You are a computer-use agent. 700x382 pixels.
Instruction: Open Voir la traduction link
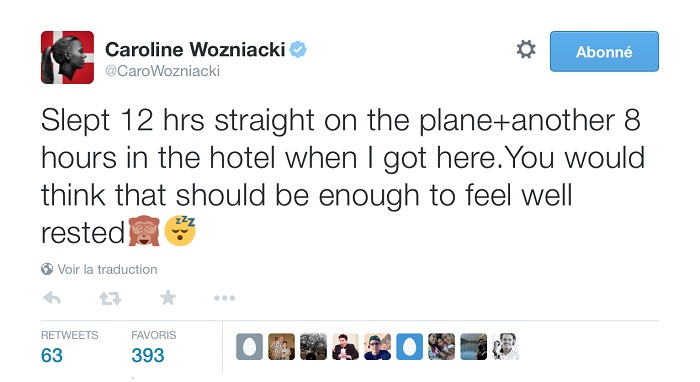107,269
